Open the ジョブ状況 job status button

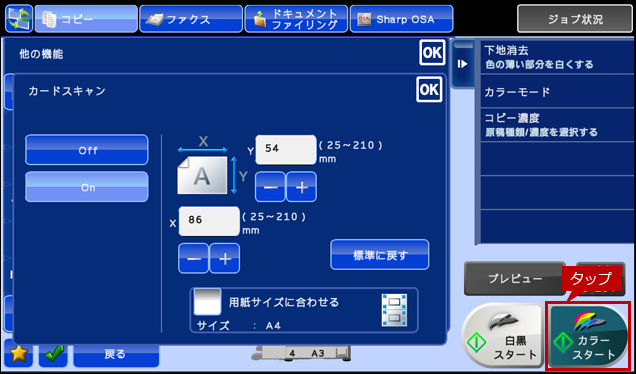tap(575, 19)
